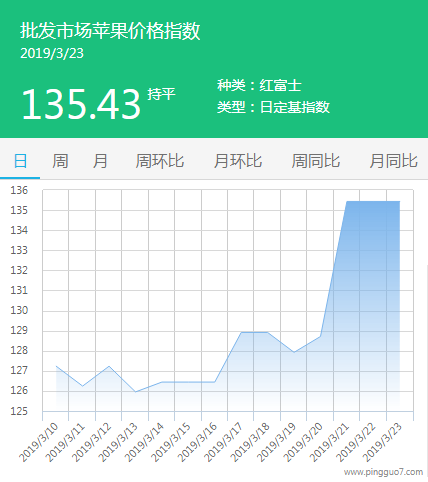Click the 类型：日定基指数 label

273,107
